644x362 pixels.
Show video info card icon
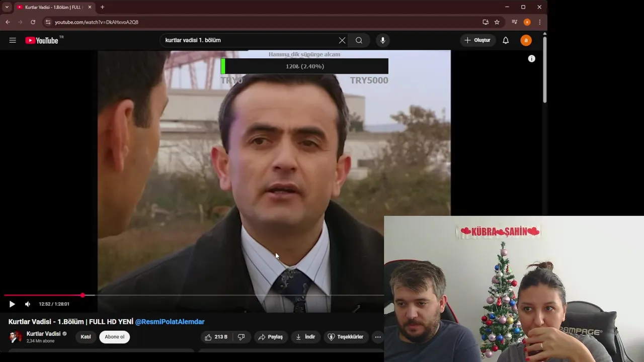coord(531,59)
